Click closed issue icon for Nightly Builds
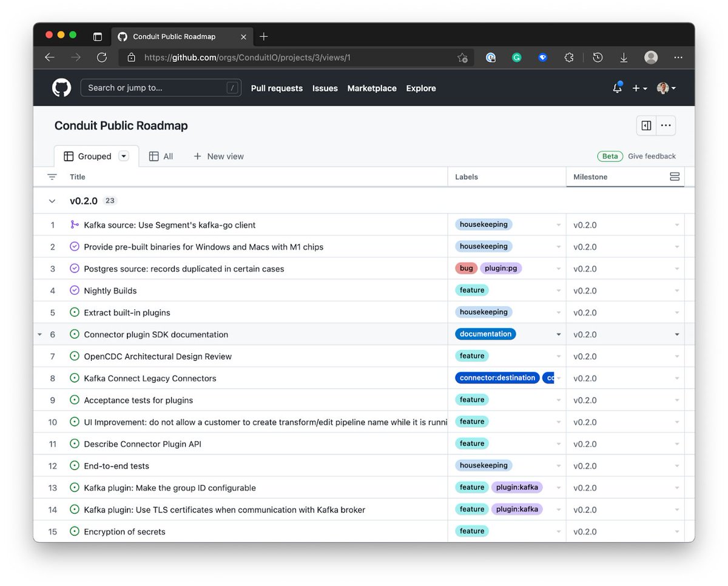Image resolution: width=728 pixels, height=586 pixels. point(75,290)
